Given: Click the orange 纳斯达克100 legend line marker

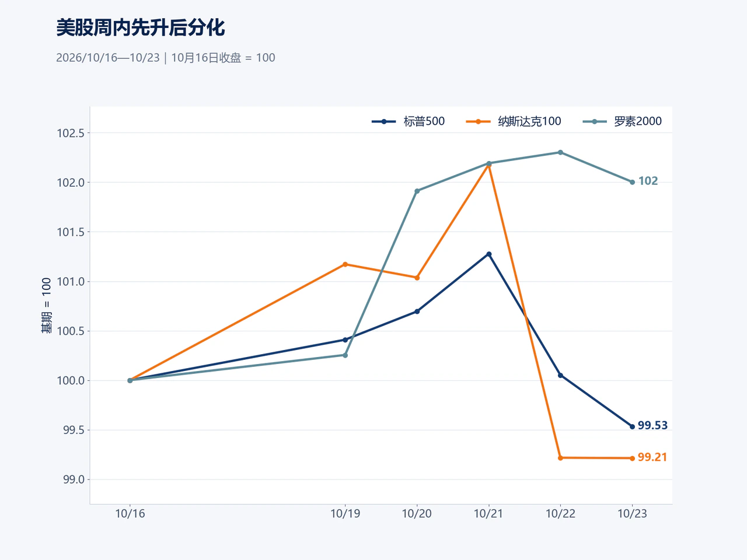Looking at the screenshot, I should 478,121.
